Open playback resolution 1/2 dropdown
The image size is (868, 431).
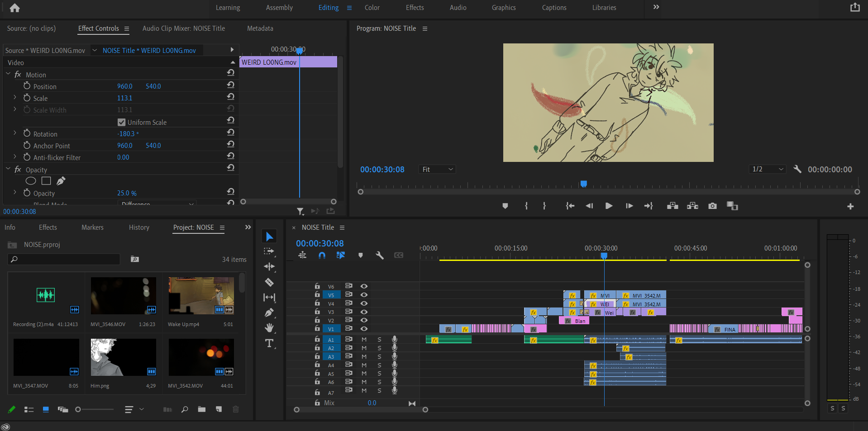(x=767, y=169)
